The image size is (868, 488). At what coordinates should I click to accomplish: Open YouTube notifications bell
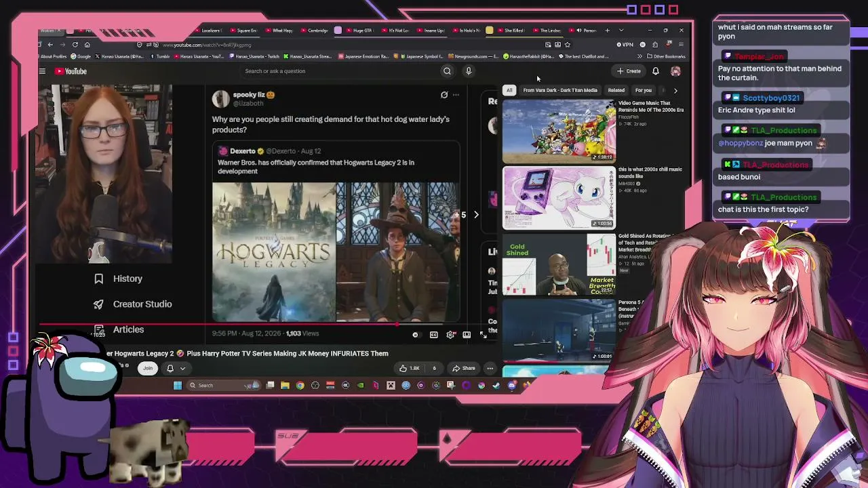(x=656, y=71)
